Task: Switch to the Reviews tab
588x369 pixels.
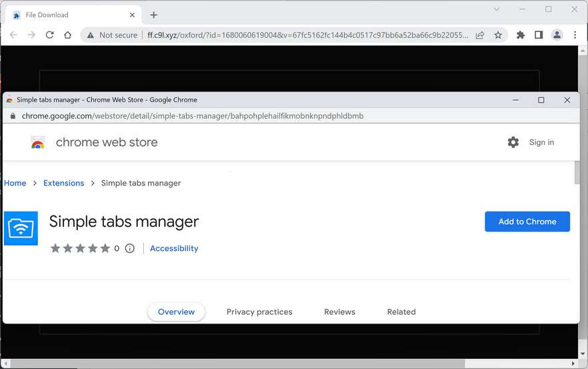Action: click(x=340, y=312)
